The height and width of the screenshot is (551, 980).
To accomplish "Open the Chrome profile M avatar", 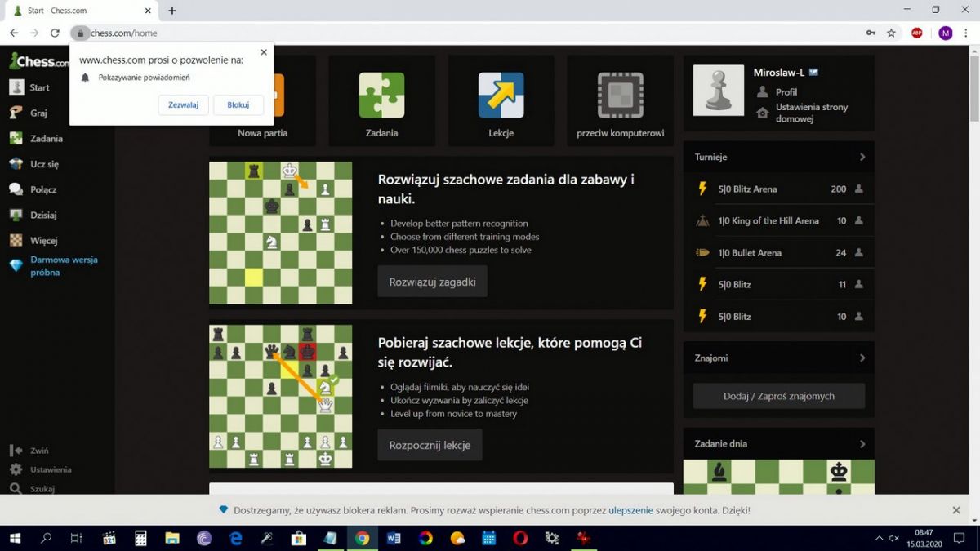I will pyautogui.click(x=946, y=33).
